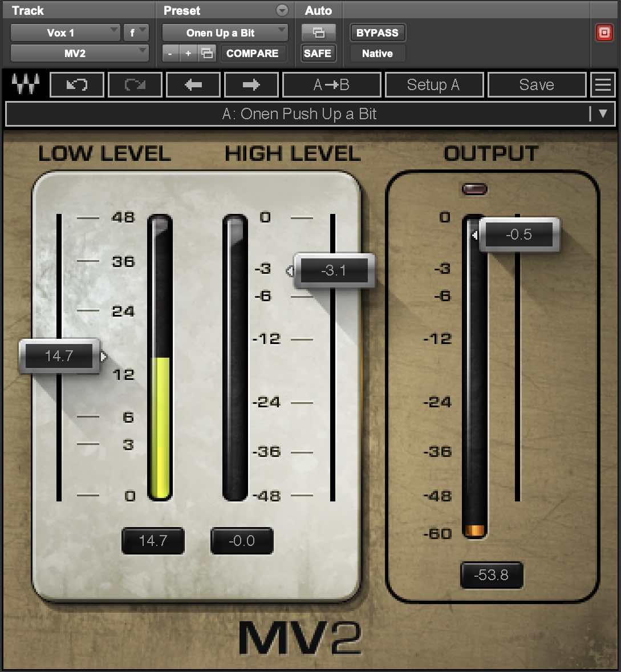
Task: Open the insert position 'f' dropdown
Action: 136,33
